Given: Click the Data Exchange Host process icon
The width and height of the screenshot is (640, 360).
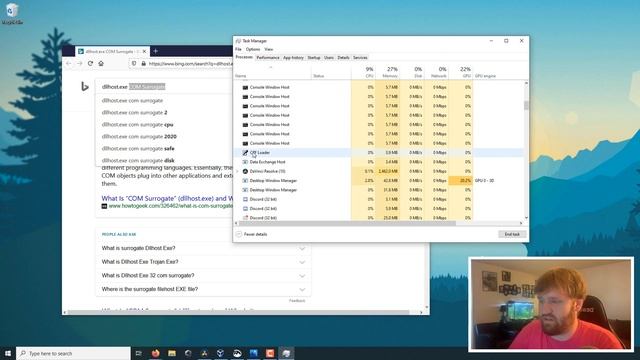Looking at the screenshot, I should coord(245,162).
